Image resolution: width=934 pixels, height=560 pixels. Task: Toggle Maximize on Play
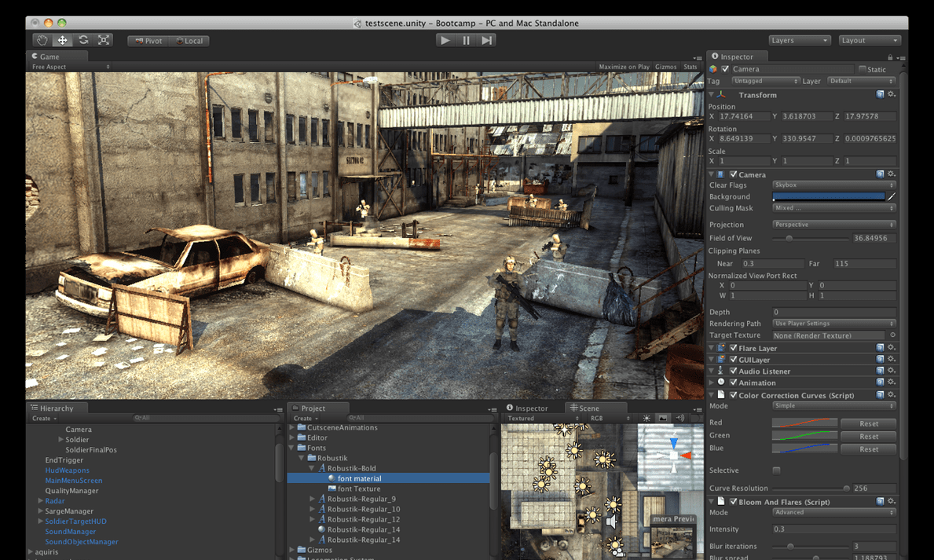(x=624, y=67)
